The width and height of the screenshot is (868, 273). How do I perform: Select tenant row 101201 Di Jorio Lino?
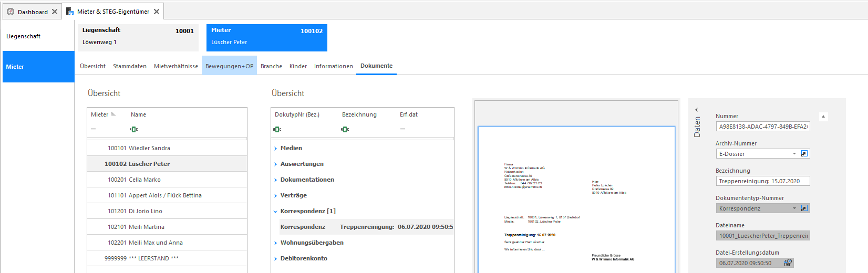[167, 211]
